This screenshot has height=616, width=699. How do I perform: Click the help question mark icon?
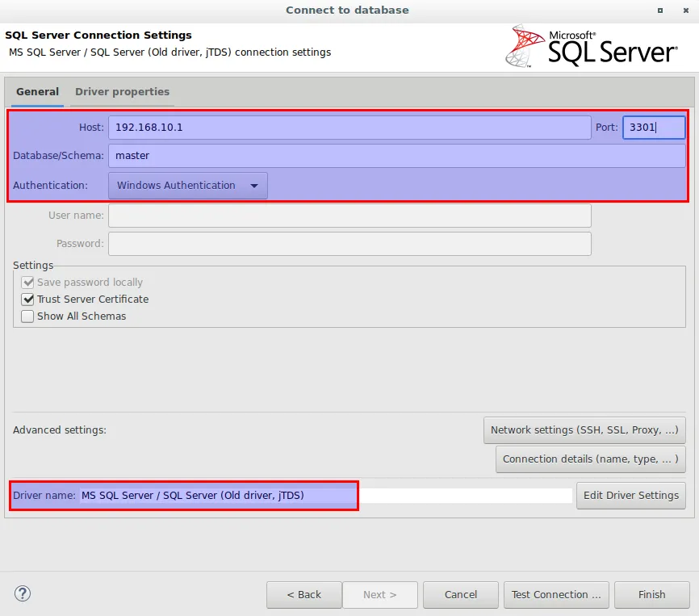23,593
